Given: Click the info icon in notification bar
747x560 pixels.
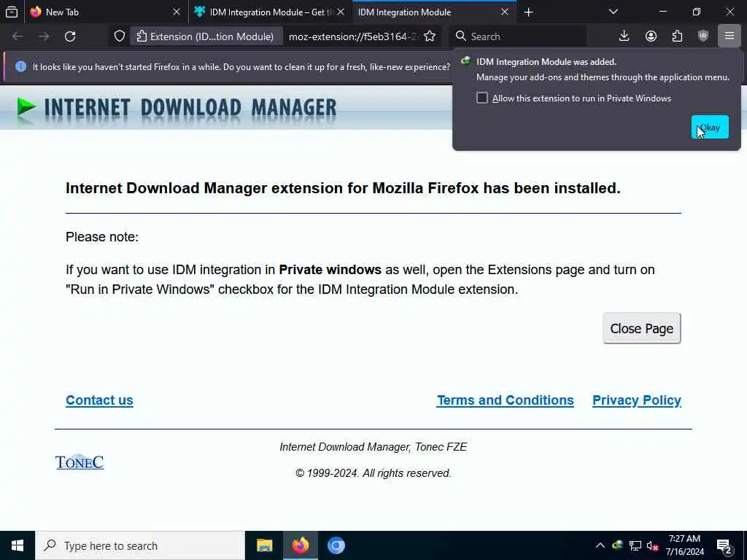Looking at the screenshot, I should click(x=20, y=66).
